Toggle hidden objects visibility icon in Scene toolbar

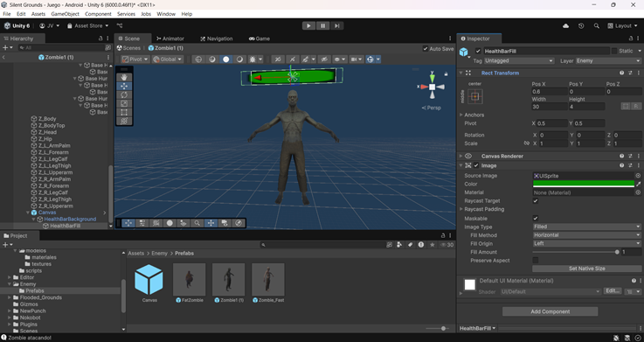[x=324, y=59]
